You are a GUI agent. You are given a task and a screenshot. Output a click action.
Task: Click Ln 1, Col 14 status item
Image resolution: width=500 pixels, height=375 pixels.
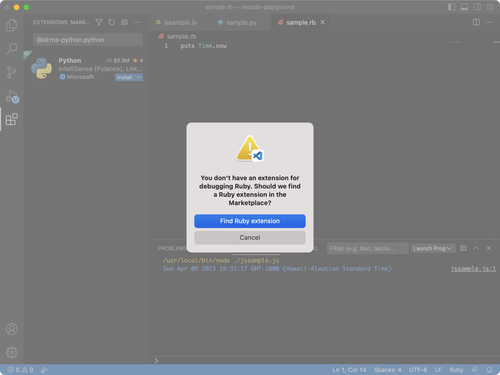[x=349, y=370]
